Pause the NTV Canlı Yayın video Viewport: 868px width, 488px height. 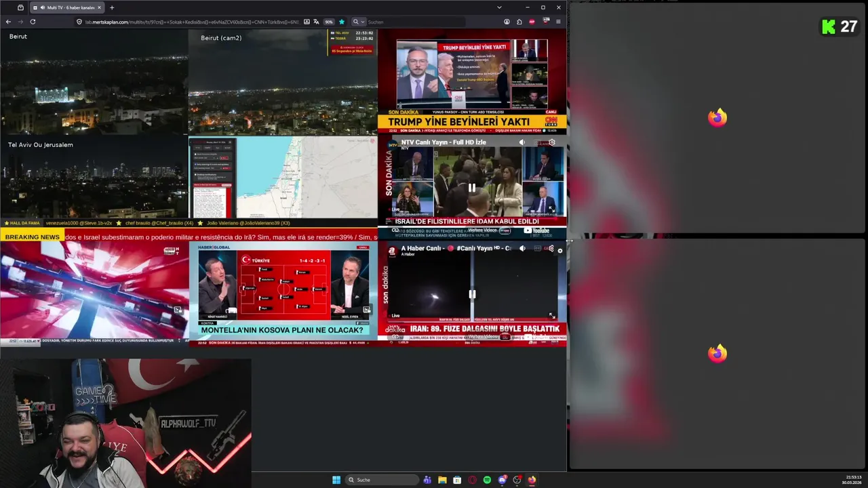click(x=472, y=188)
